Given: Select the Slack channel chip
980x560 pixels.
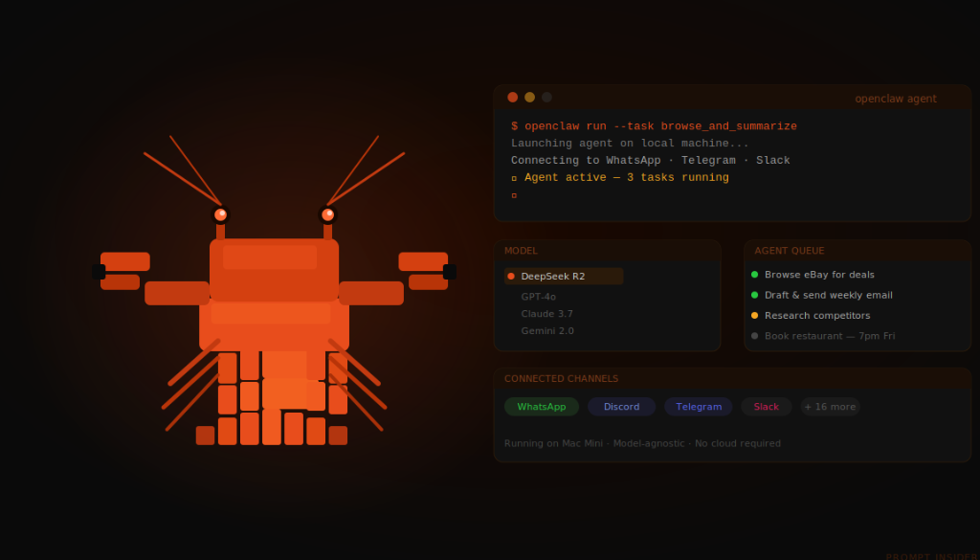Looking at the screenshot, I should click(x=767, y=407).
